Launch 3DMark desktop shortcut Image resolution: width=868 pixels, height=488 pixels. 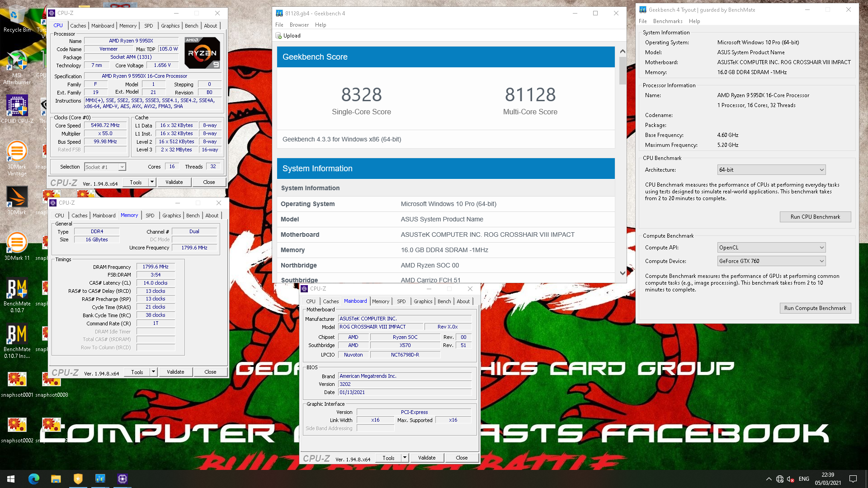tap(17, 201)
